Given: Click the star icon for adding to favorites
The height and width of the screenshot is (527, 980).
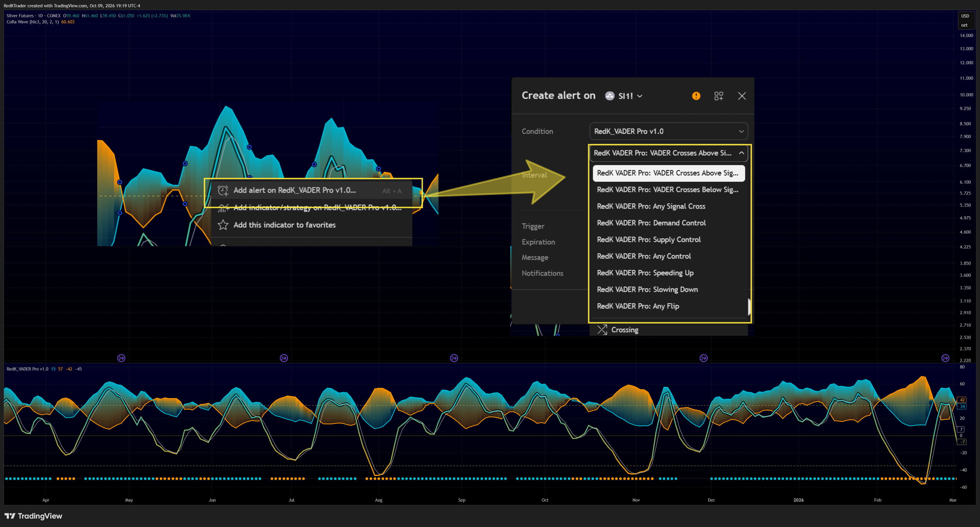Looking at the screenshot, I should click(x=223, y=225).
